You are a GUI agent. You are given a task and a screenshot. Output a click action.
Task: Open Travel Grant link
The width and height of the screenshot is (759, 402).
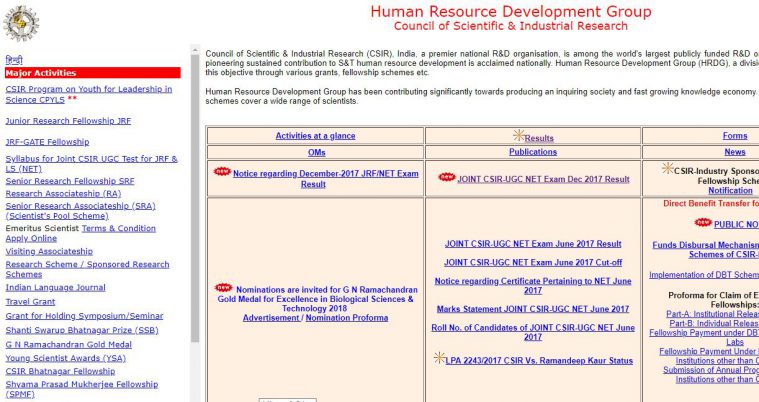click(30, 301)
